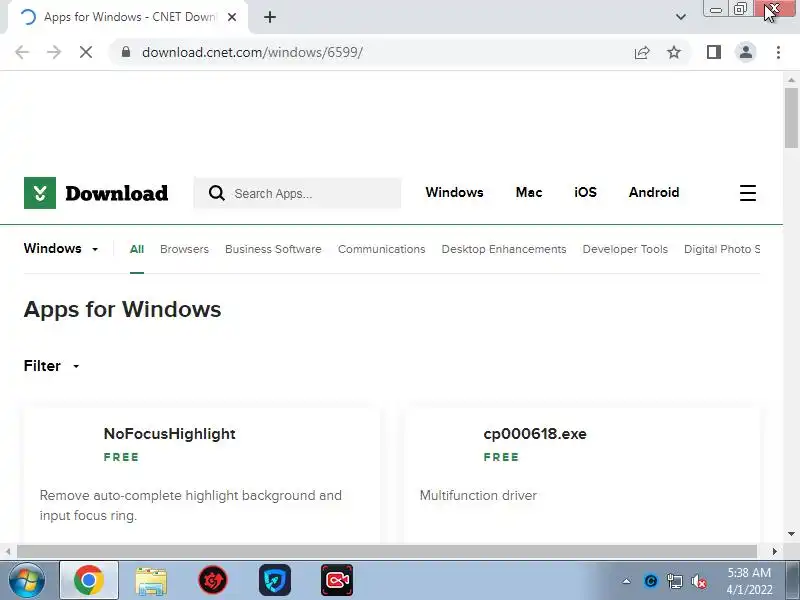
Task: Click FREE label under cp000618.exe
Action: pyautogui.click(x=501, y=457)
